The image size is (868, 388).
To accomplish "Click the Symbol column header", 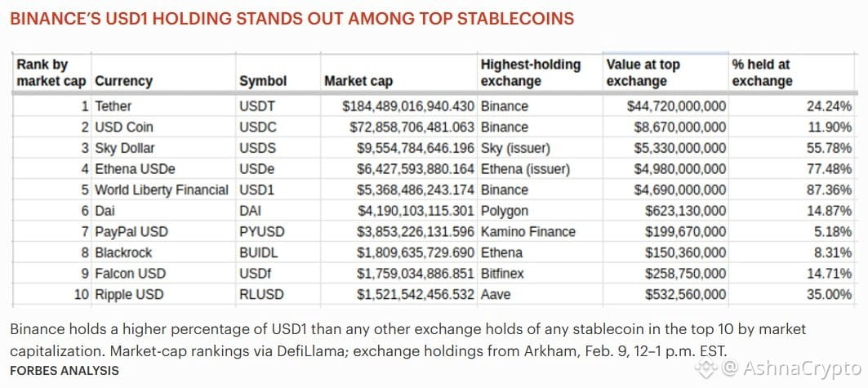I will pyautogui.click(x=263, y=81).
